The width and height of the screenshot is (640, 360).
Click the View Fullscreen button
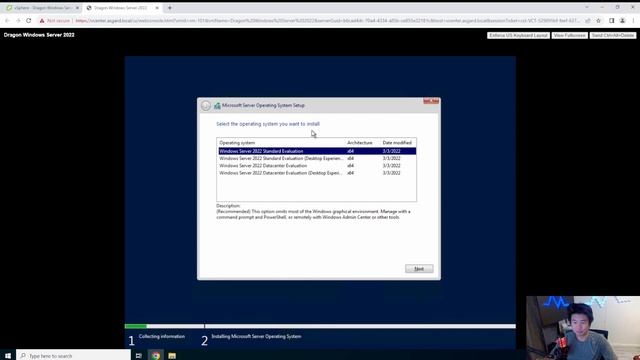click(569, 36)
